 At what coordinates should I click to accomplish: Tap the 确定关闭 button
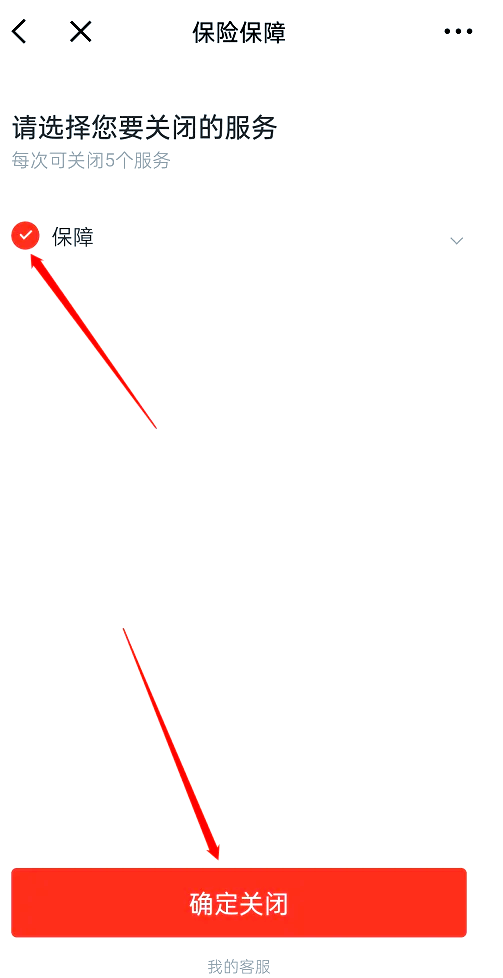tap(239, 903)
